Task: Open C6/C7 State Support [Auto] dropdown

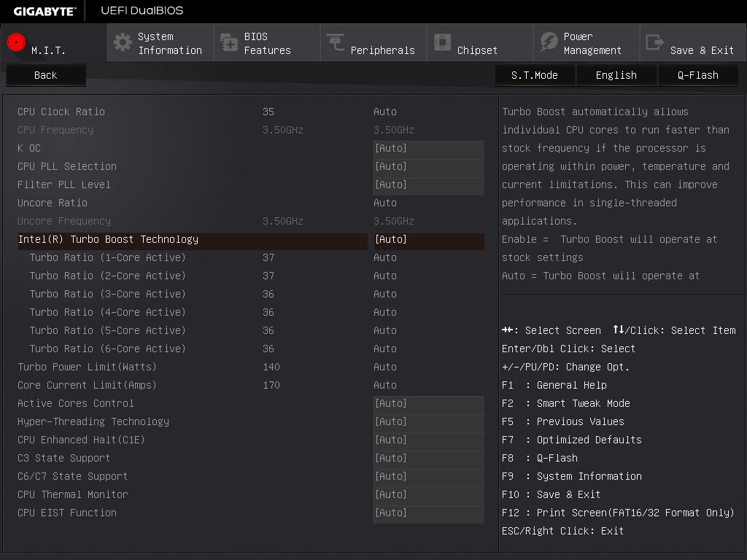Action: (x=429, y=476)
